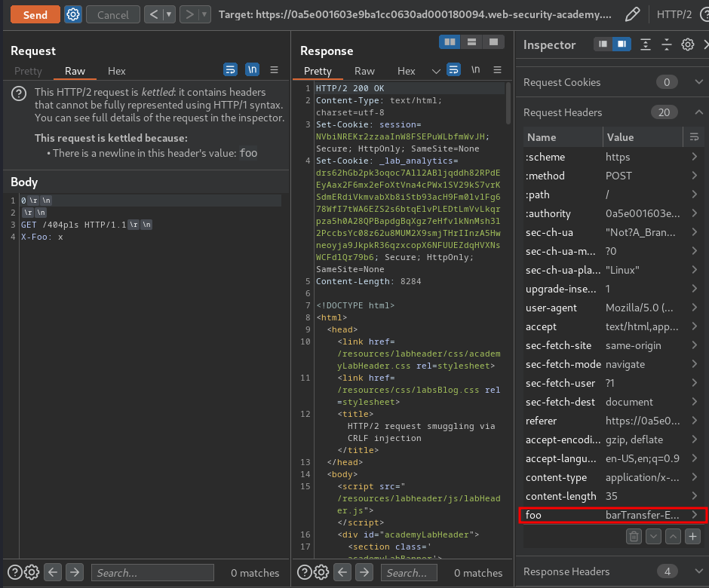
Task: Select the Request Raw tab
Action: (75, 71)
